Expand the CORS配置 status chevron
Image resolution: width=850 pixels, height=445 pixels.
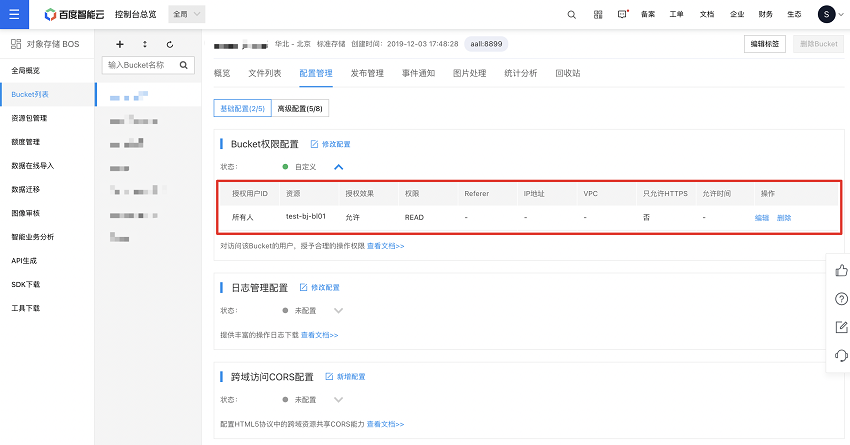[338, 399]
